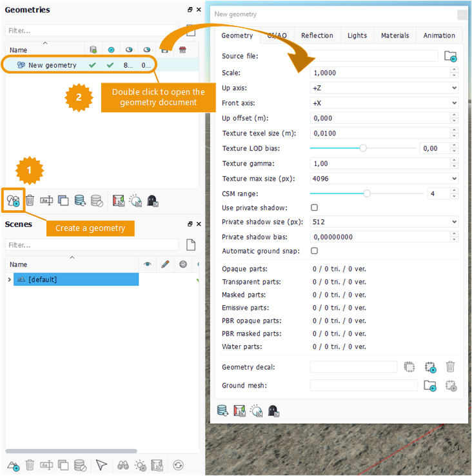Click the trash icon beside Geometry decal
The height and width of the screenshot is (476, 472).
[450, 367]
